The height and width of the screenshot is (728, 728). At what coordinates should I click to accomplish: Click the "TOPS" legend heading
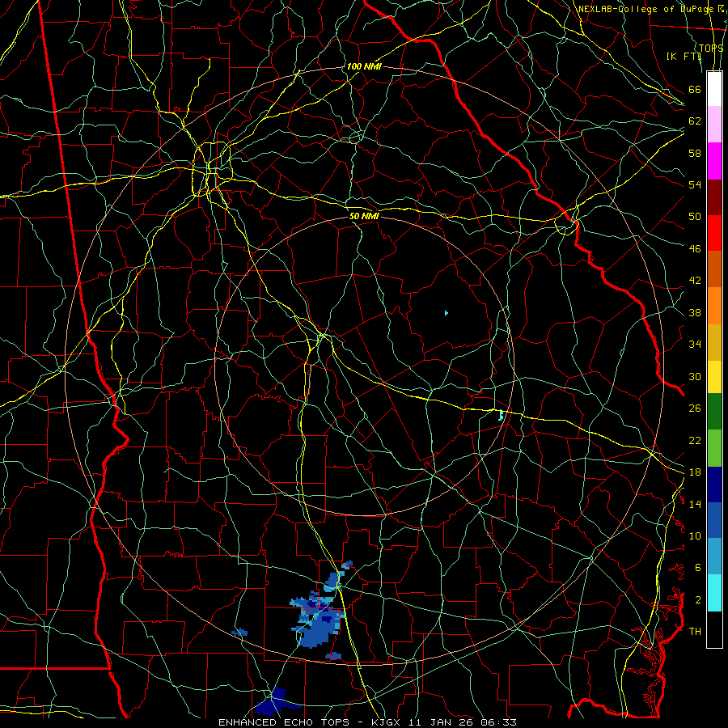tap(711, 48)
